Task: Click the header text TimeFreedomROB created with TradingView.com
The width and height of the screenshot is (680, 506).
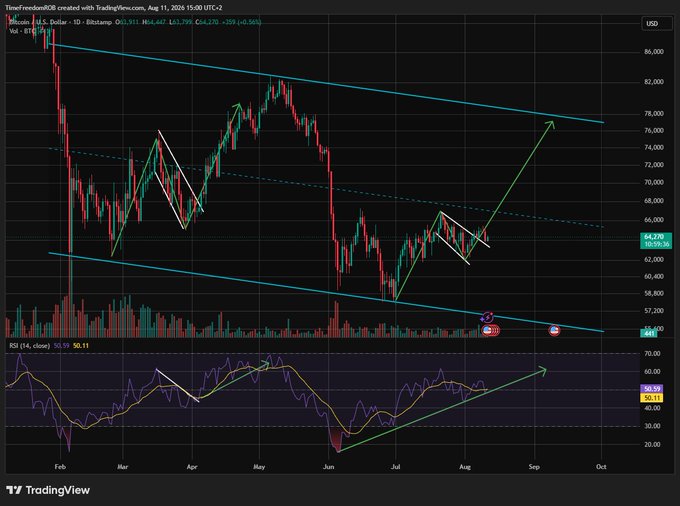Action: coord(75,7)
